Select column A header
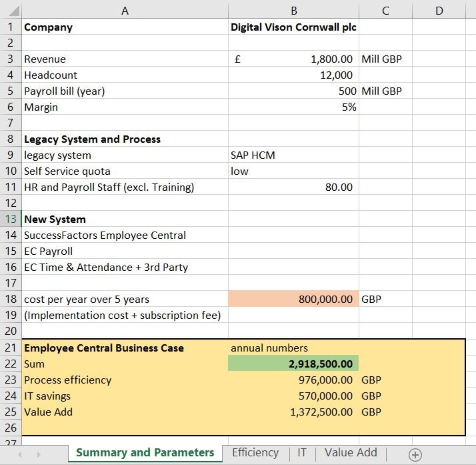 coord(125,11)
